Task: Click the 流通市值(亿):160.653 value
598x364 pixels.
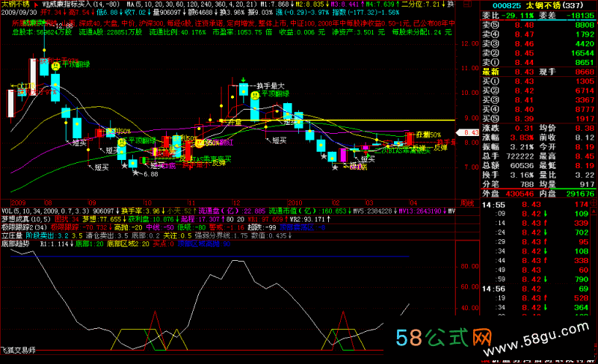Action: pyautogui.click(x=307, y=211)
